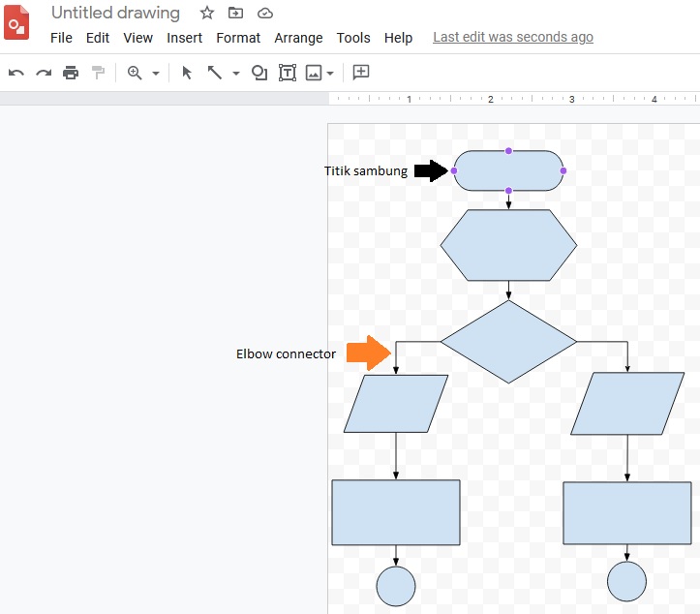Click the Undo arrow icon

click(x=16, y=73)
